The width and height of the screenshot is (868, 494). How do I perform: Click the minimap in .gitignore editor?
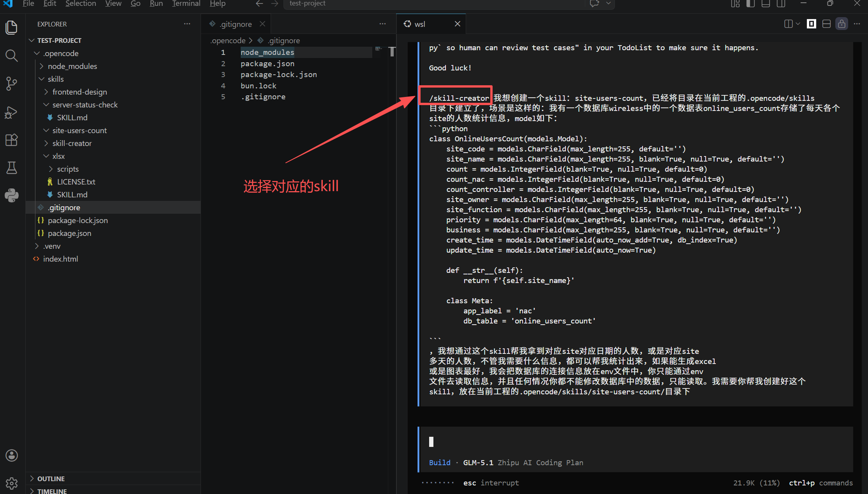click(x=378, y=49)
